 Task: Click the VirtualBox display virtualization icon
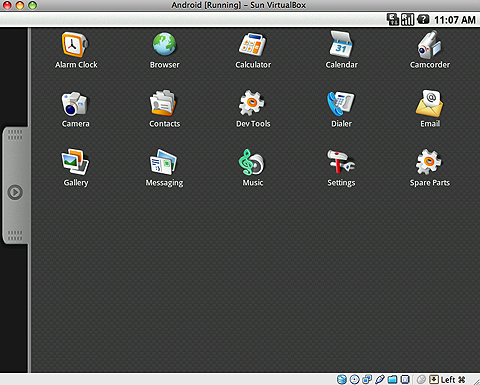pos(405,379)
